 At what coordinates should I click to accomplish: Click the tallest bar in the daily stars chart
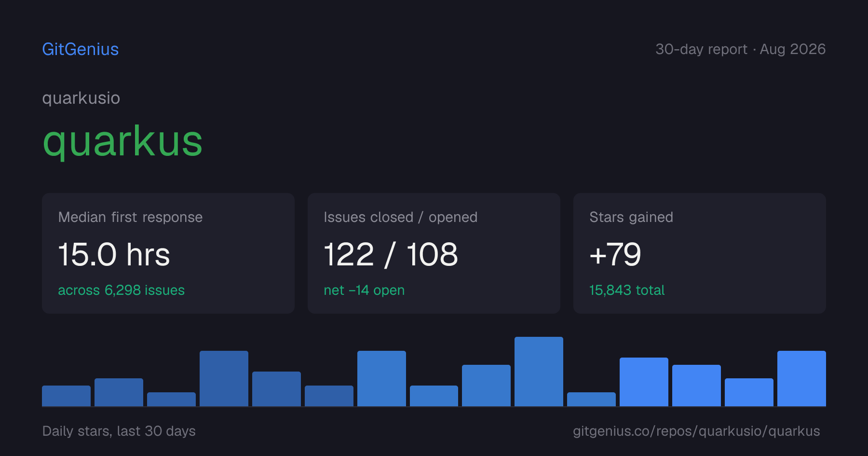tap(539, 372)
